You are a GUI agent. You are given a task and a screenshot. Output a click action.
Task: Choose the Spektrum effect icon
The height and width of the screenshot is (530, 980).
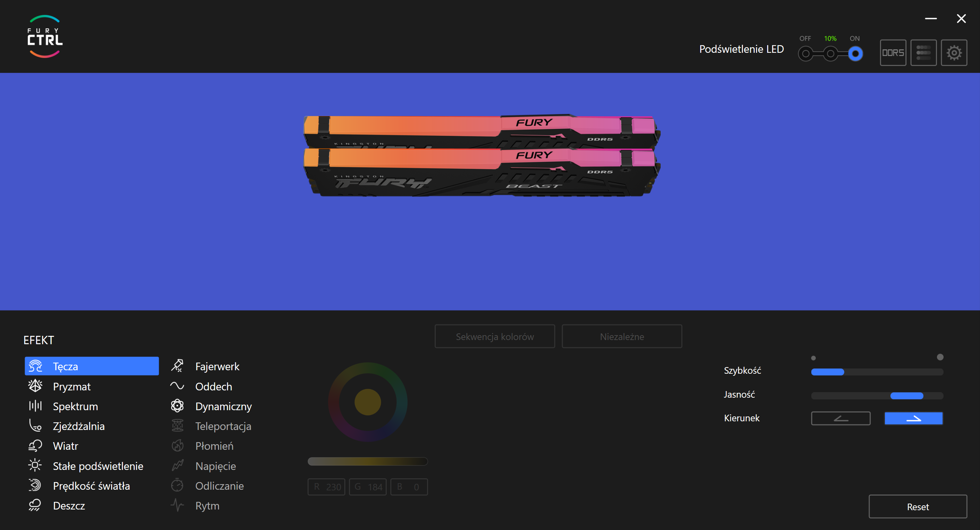(35, 406)
